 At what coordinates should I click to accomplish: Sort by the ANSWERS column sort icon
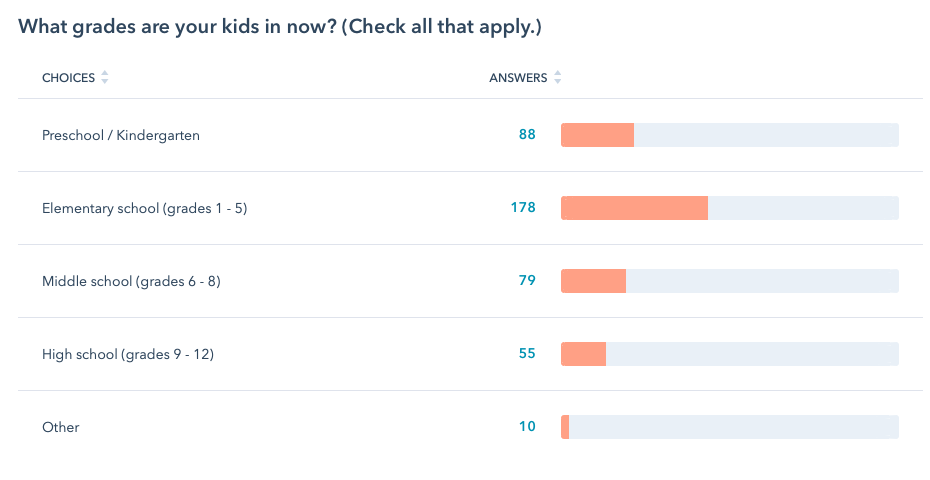pos(558,78)
